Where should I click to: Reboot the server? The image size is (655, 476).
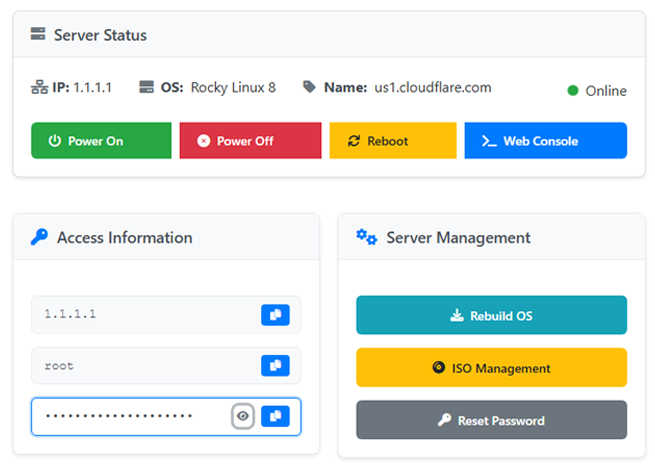click(392, 141)
